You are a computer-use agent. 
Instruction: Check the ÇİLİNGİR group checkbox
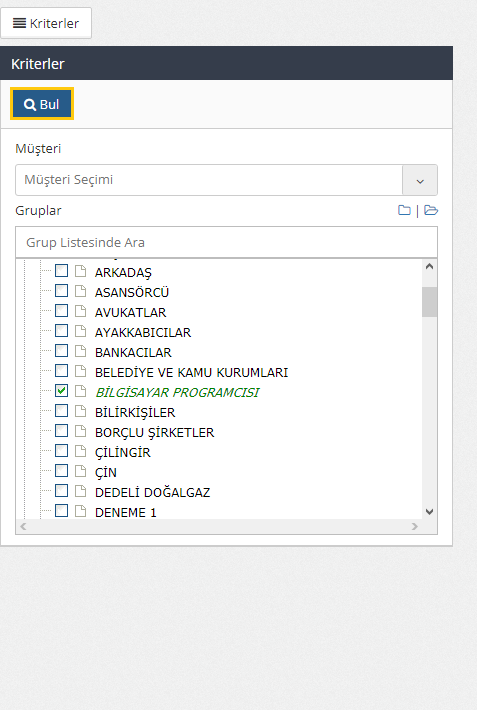tap(62, 451)
